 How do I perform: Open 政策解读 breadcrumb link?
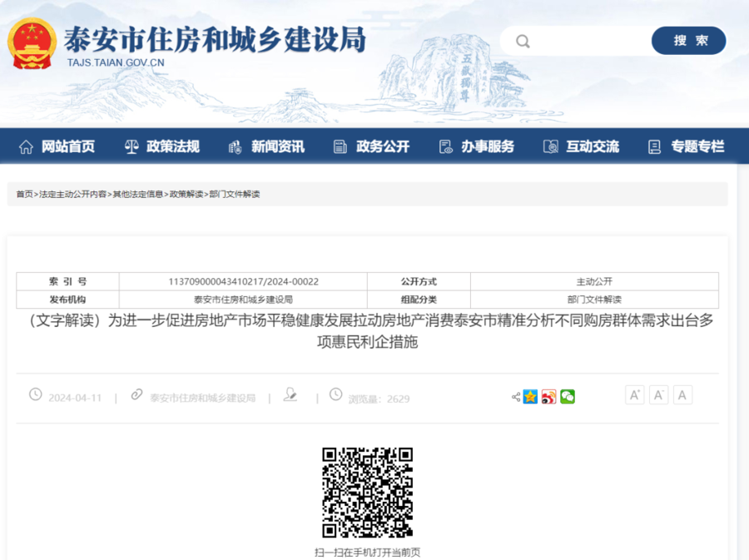[186, 195]
